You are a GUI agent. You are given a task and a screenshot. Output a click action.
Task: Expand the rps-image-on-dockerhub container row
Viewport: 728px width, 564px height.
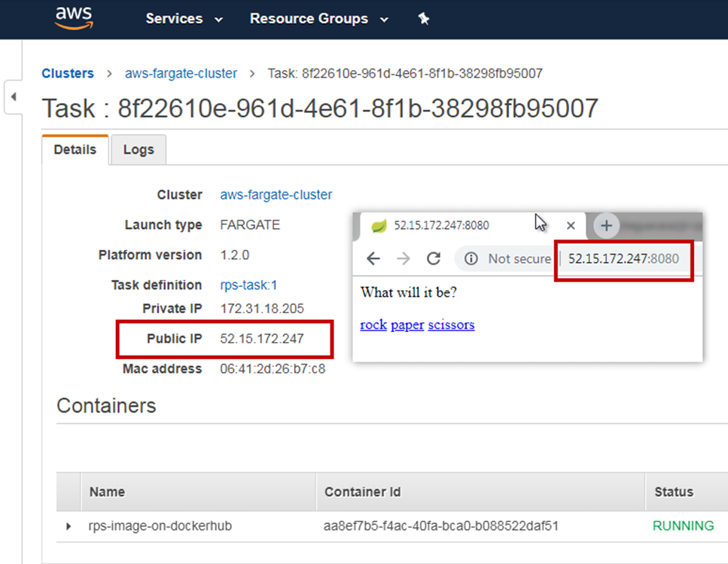click(x=68, y=526)
